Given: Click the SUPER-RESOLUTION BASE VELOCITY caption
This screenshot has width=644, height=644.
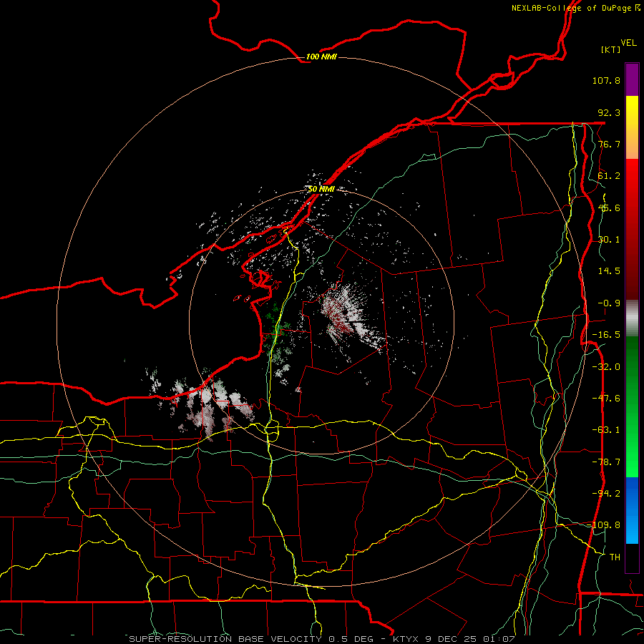Looking at the screenshot, I should [x=225, y=639].
